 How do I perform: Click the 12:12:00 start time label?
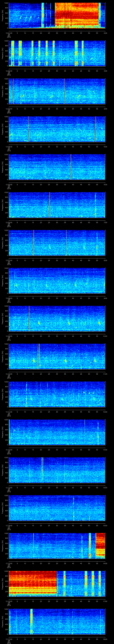pyautogui.click(x=9, y=450)
